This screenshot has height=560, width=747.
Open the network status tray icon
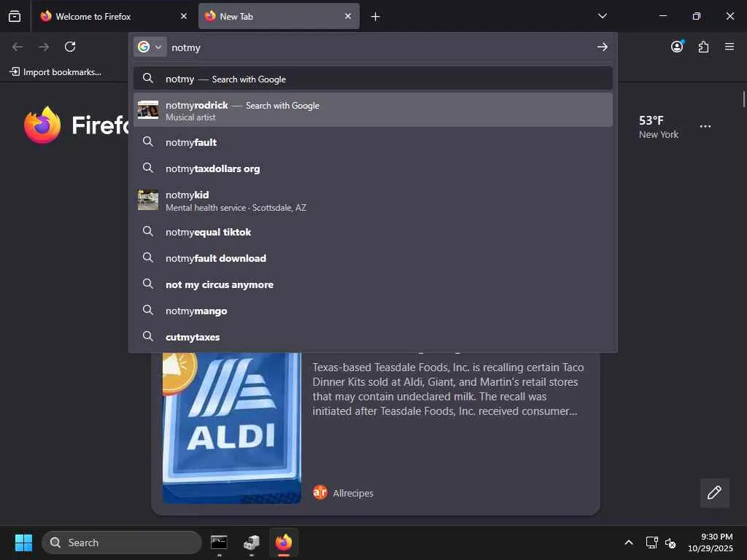click(651, 542)
